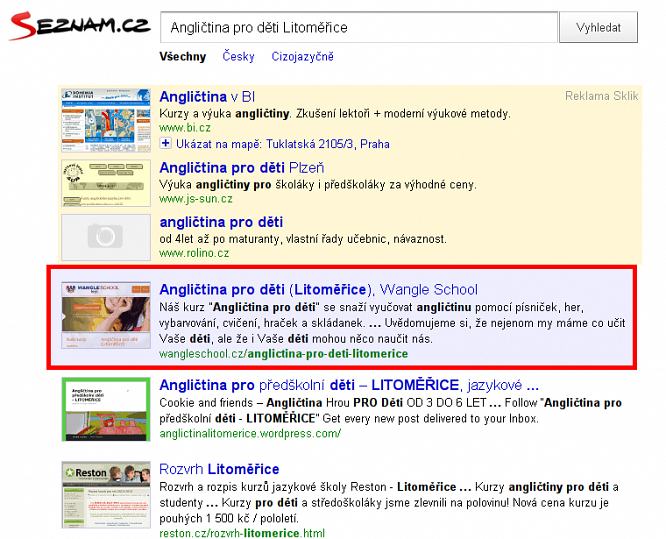
Task: Click the Seznam.cz logo
Action: coord(79,26)
